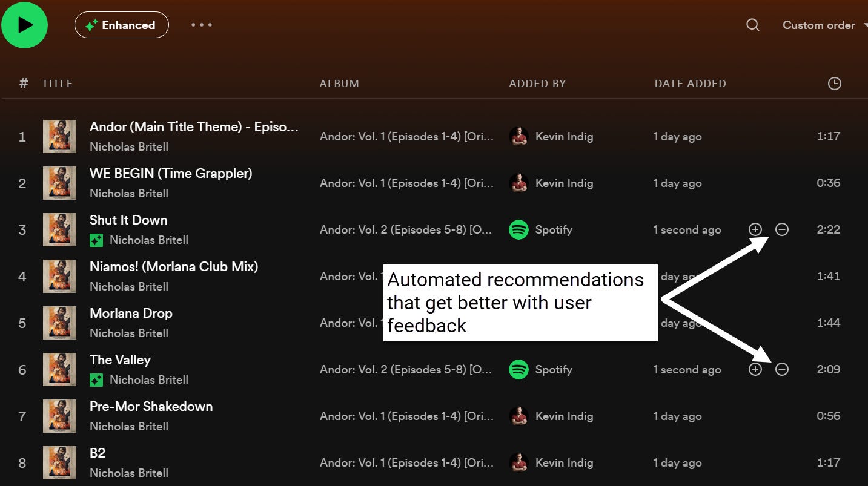Click the track title B2
Image resolution: width=868 pixels, height=486 pixels.
pyautogui.click(x=98, y=453)
